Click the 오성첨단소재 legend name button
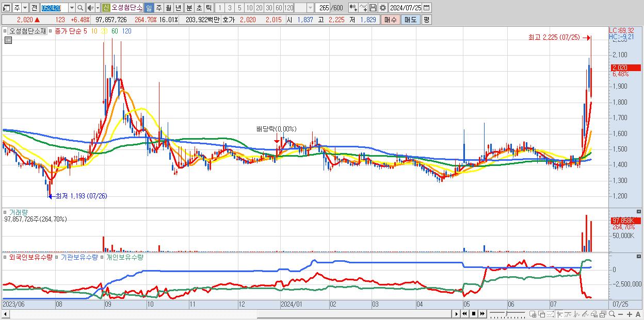Image resolution: width=644 pixels, height=320 pixels. point(28,31)
